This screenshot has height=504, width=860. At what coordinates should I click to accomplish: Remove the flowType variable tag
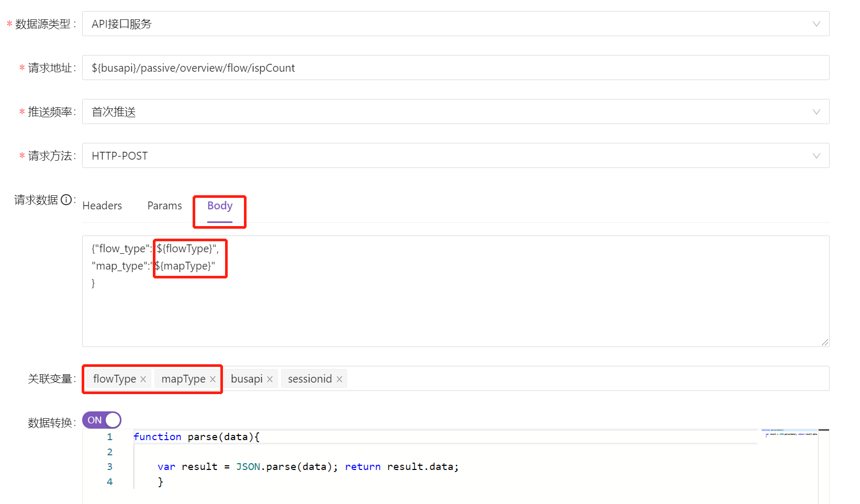pyautogui.click(x=143, y=379)
